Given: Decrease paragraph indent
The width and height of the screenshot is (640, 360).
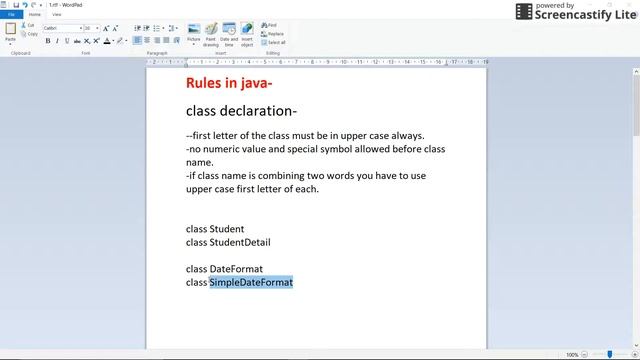Looking at the screenshot, I should coord(137,28).
